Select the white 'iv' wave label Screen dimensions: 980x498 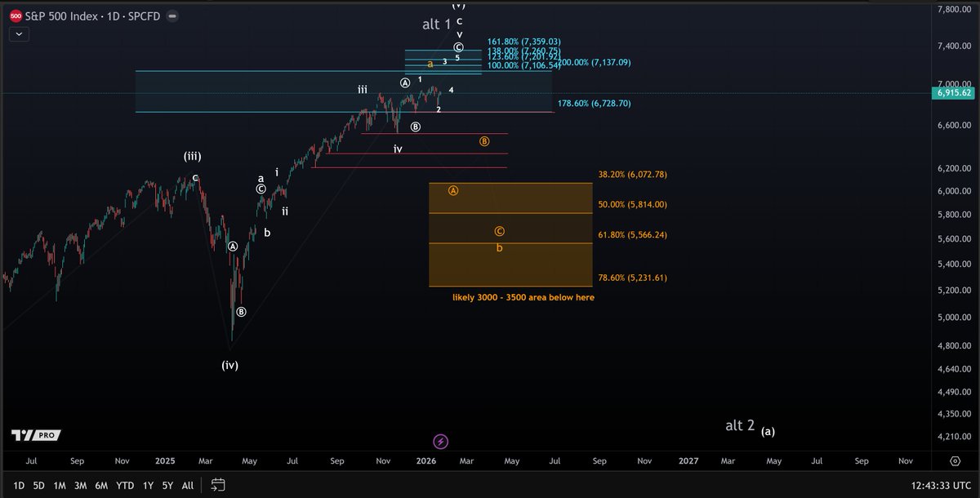tap(398, 149)
